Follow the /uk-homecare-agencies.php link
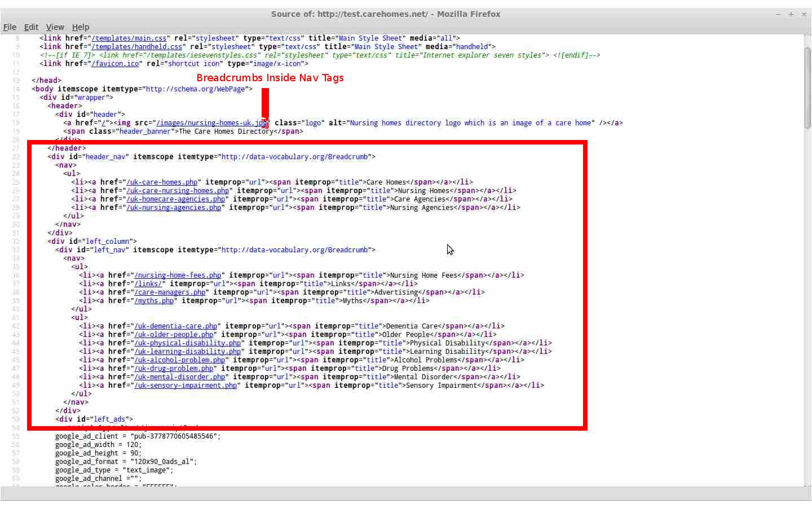812x508 pixels. (176, 199)
